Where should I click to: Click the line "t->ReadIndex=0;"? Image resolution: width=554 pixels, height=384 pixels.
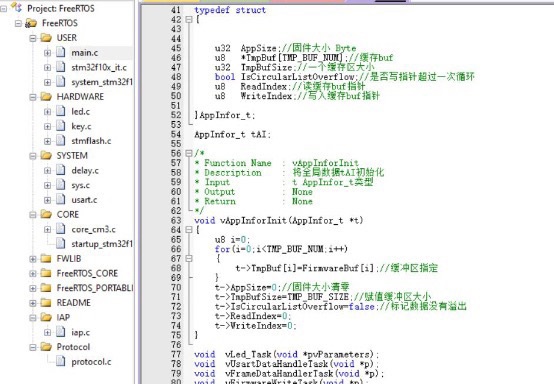[253, 316]
